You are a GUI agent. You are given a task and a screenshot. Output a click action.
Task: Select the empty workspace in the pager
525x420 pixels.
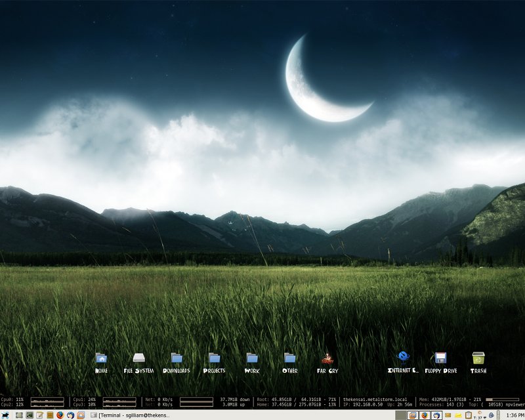tap(401, 415)
